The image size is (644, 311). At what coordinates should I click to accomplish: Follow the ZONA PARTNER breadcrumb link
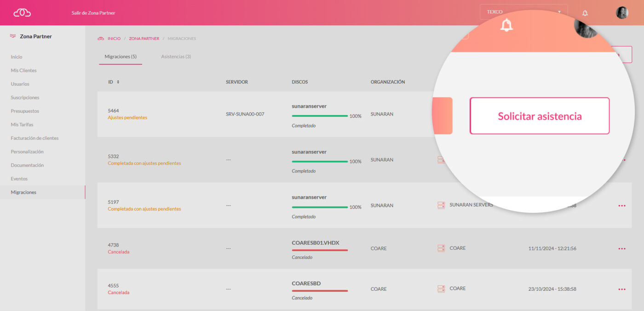pyautogui.click(x=144, y=39)
